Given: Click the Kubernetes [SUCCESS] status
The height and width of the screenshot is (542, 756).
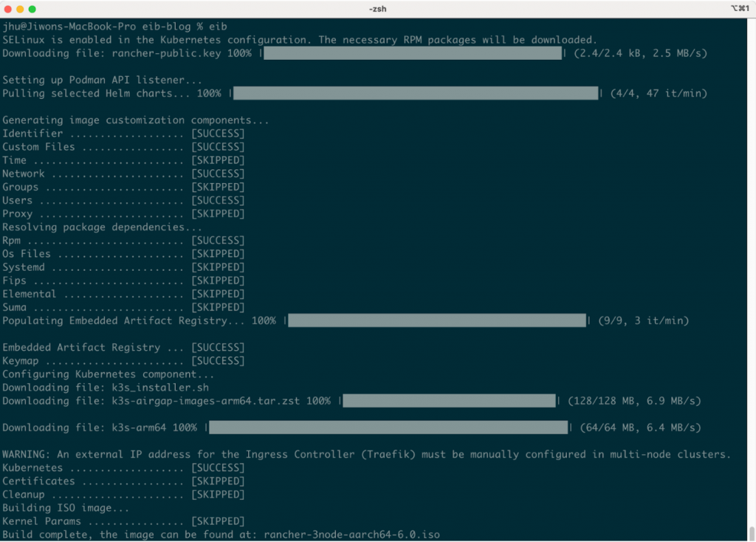Looking at the screenshot, I should pyautogui.click(x=218, y=467).
